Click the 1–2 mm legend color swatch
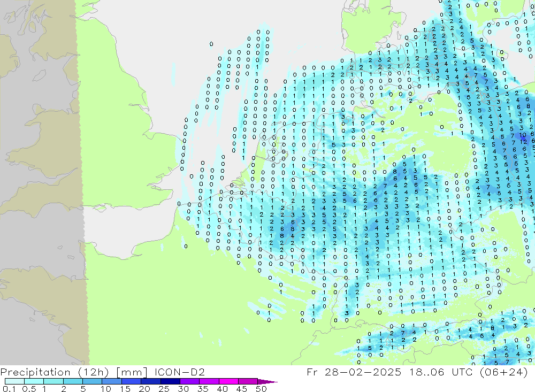 pos(53,381)
